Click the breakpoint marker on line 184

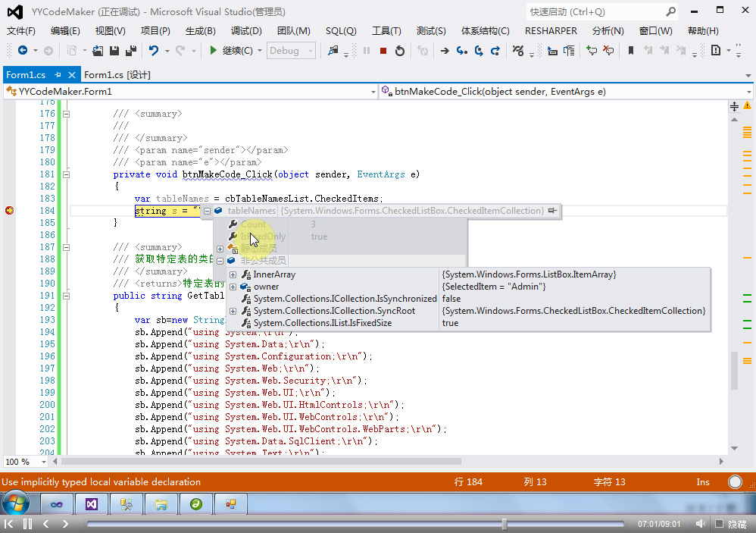coord(9,210)
